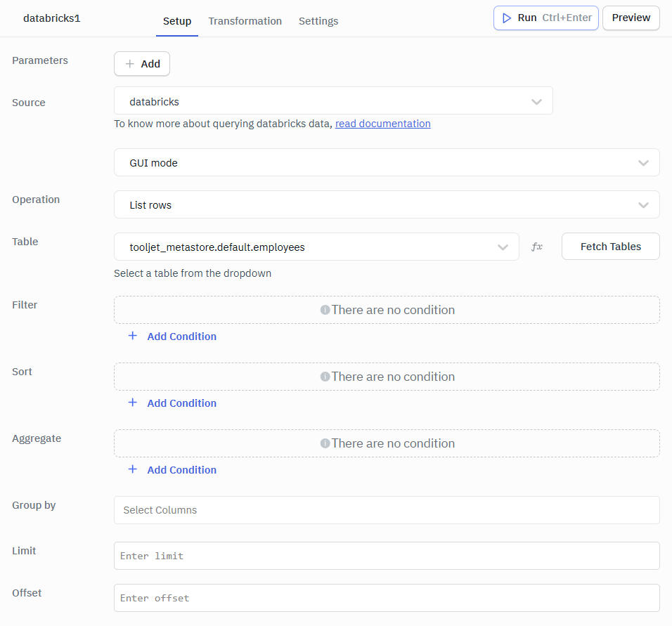This screenshot has height=626, width=672.
Task: Open the GUI mode dropdown
Action: [x=387, y=162]
